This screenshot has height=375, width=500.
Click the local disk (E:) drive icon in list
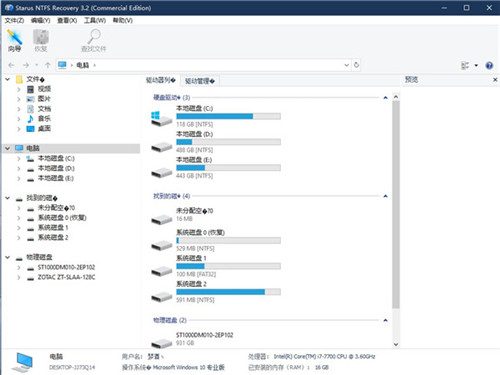tap(161, 172)
